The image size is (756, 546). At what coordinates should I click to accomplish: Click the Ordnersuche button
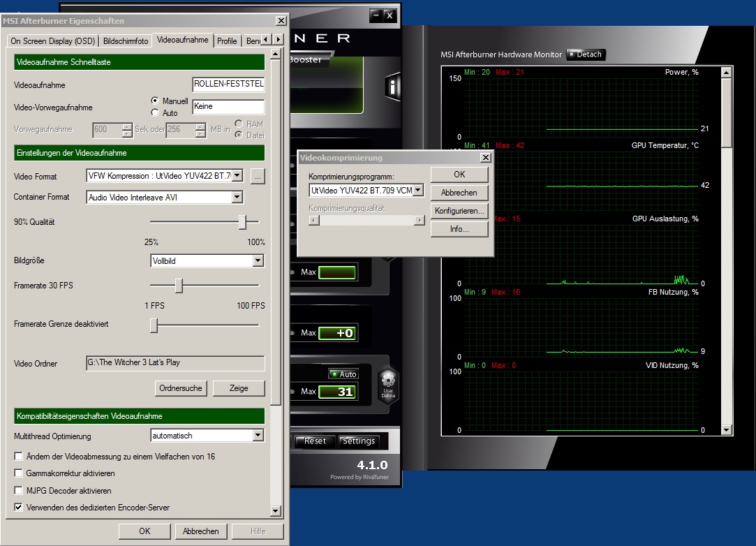[x=181, y=388]
